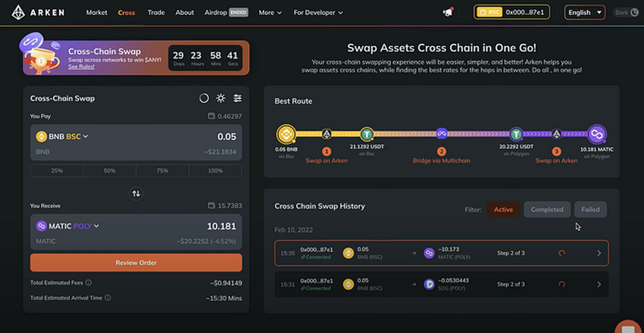Open the See Rules link
This screenshot has height=333, width=644.
(81, 67)
